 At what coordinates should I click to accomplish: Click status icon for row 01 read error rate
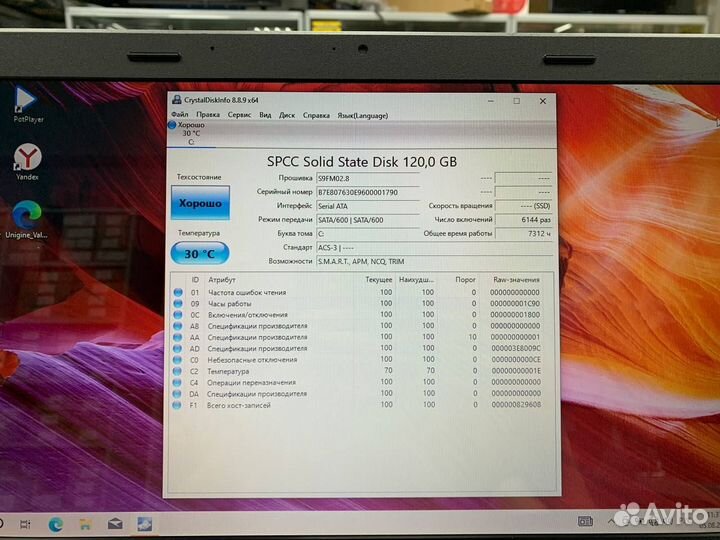point(178,292)
